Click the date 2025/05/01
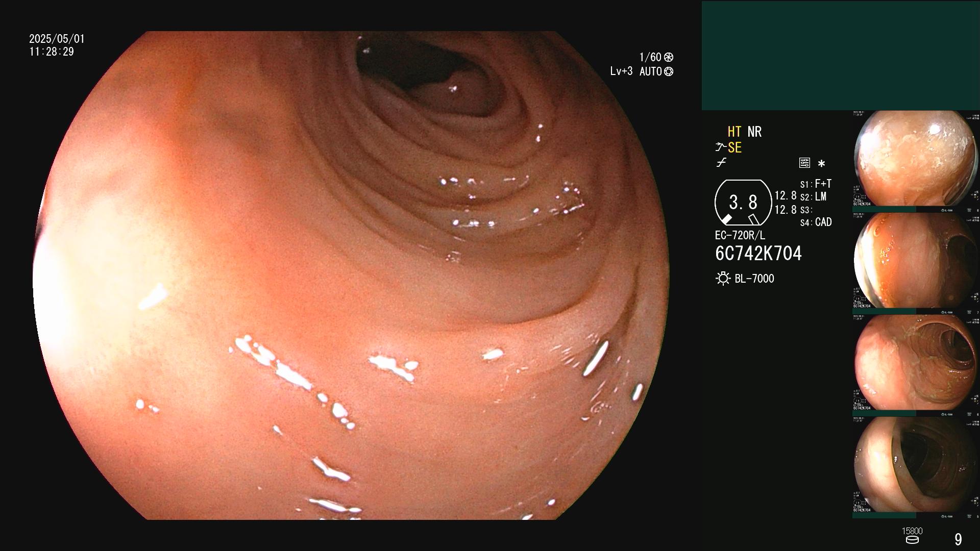Image resolution: width=980 pixels, height=551 pixels. (57, 39)
